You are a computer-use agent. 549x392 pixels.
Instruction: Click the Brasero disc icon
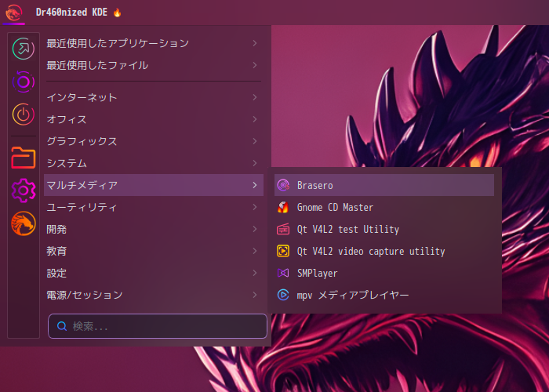283,185
